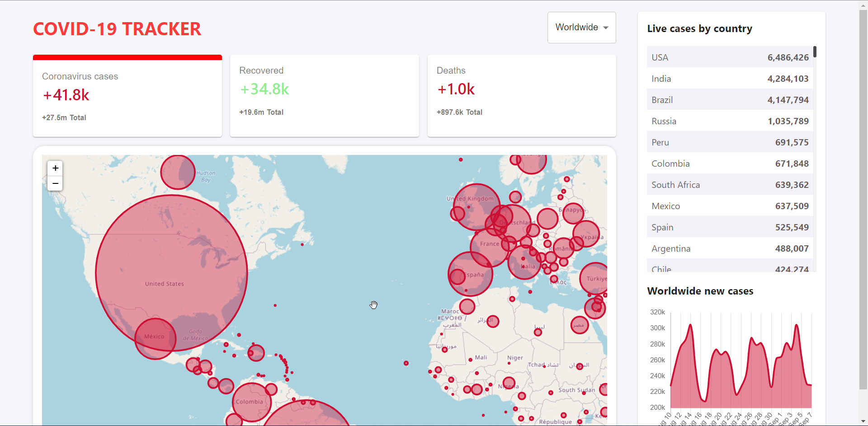Select the Coronavirus cases card
The image size is (868, 426).
tap(127, 96)
